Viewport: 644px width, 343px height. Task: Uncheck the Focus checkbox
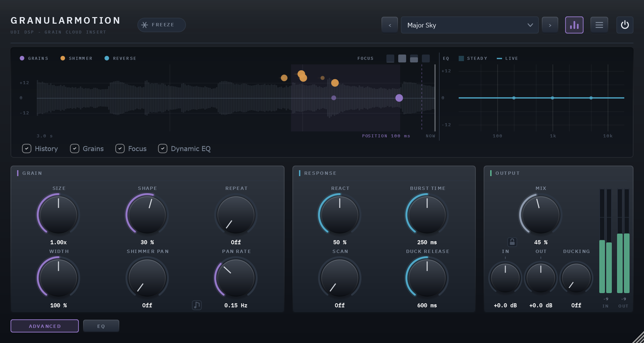point(120,149)
